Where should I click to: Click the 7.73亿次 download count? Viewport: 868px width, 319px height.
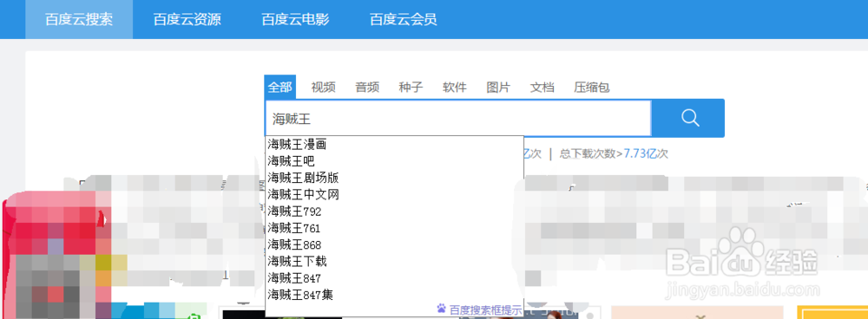click(x=646, y=153)
